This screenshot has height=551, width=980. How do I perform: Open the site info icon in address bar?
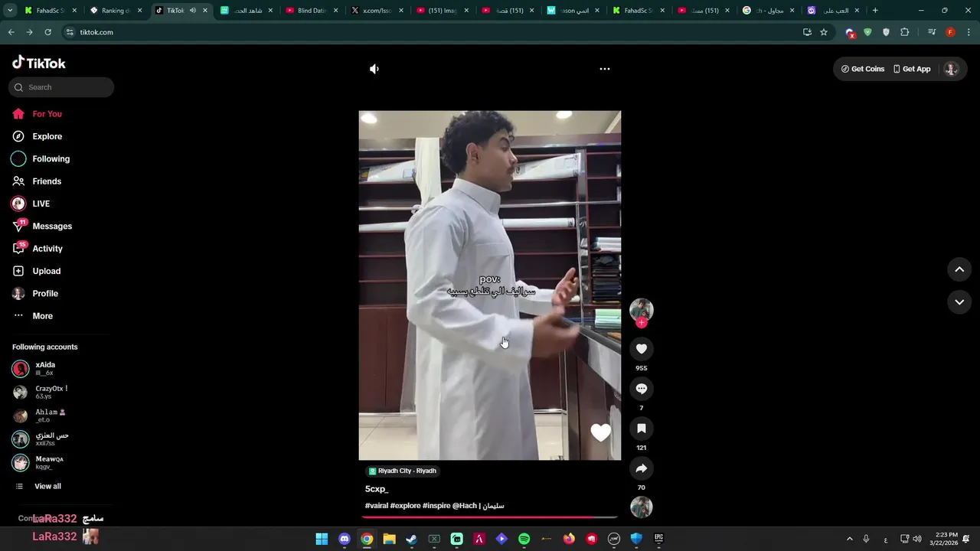(69, 32)
